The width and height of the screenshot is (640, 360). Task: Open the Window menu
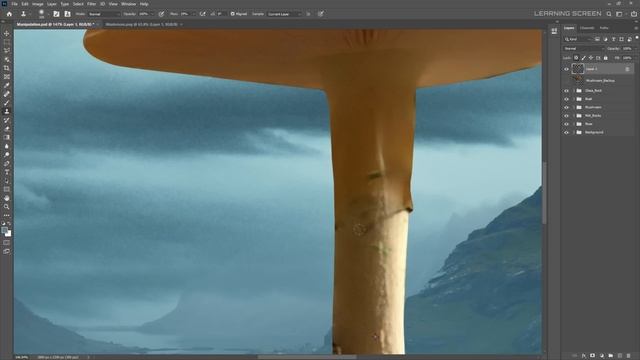[128, 4]
